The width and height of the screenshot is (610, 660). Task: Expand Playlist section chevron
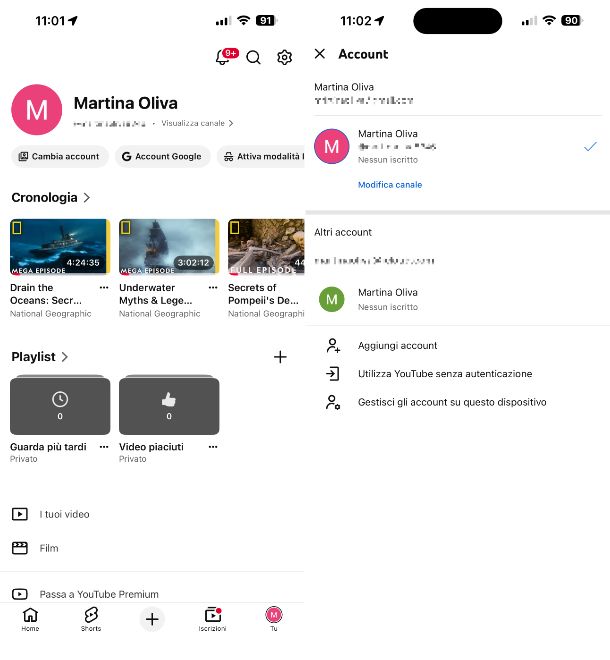pyautogui.click(x=64, y=357)
